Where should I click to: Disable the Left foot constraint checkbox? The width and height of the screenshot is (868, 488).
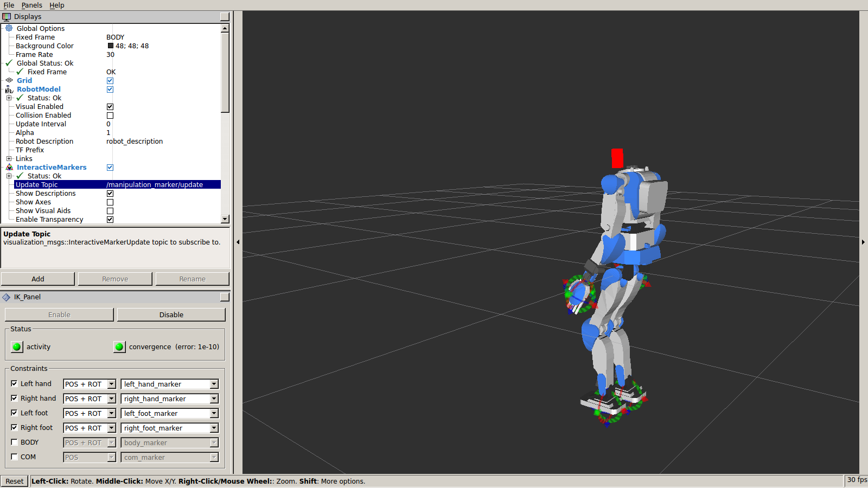coord(14,413)
